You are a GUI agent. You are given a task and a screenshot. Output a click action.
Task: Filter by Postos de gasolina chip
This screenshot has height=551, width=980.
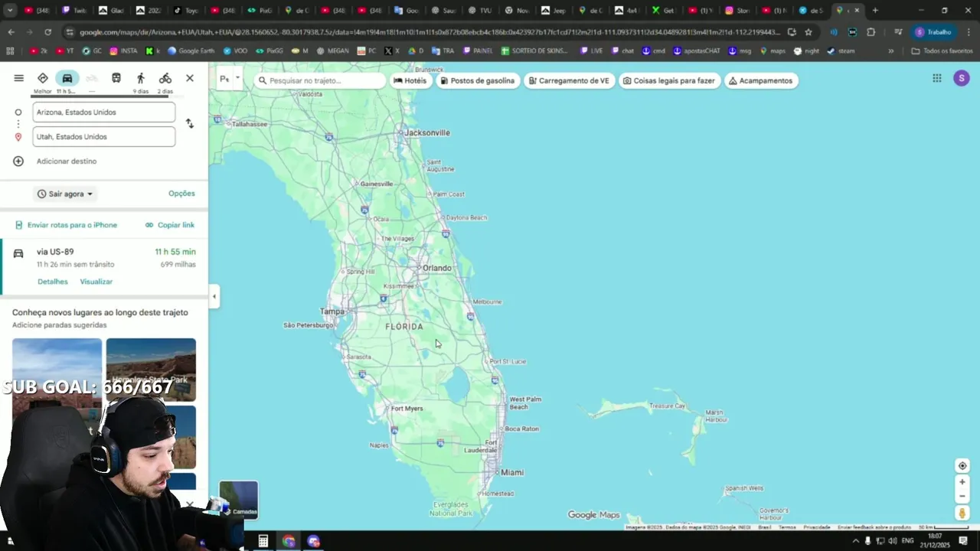(477, 80)
